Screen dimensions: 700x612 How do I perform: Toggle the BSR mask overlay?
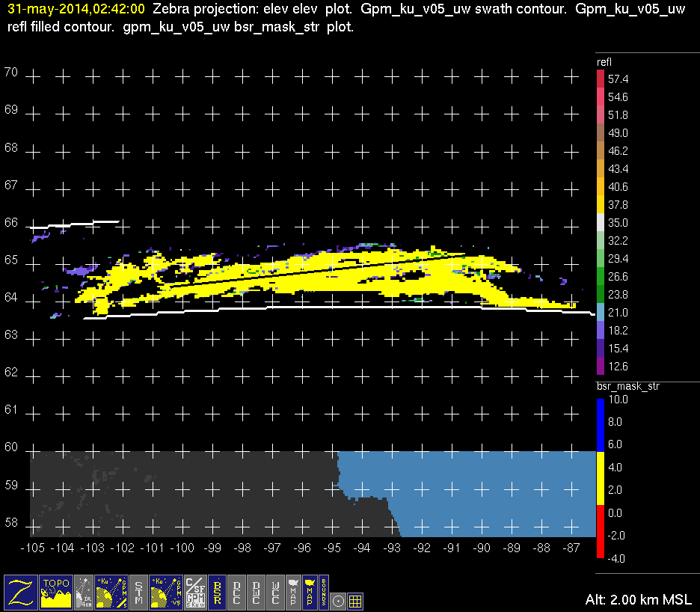[x=218, y=593]
